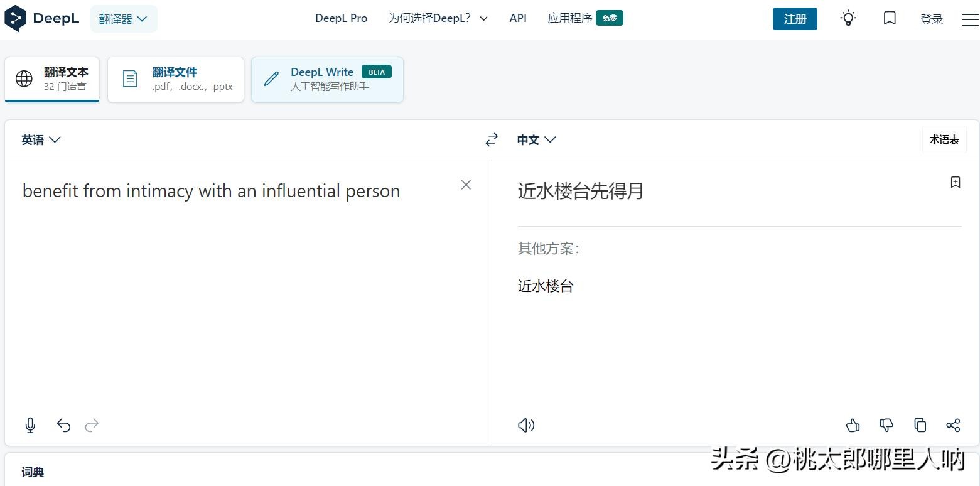Screen dimensions: 980x486
Task: Switch to the 翻译文件 tab
Action: tap(176, 79)
